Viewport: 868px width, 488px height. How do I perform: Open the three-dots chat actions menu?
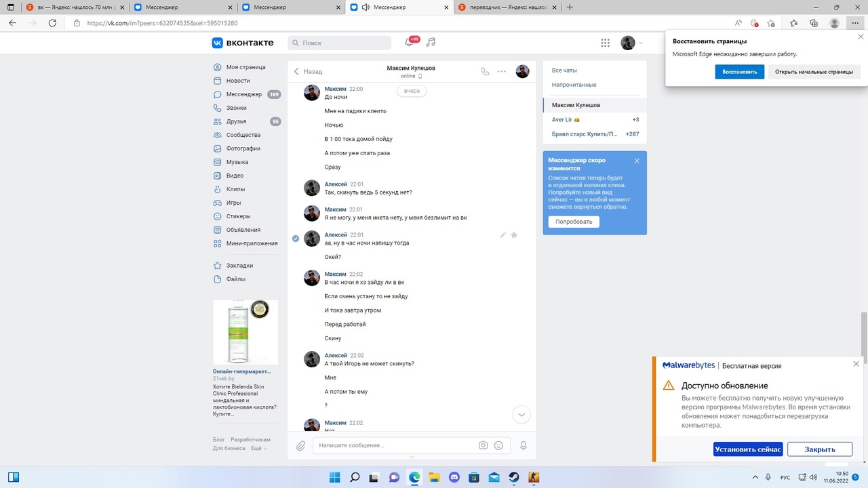(502, 71)
